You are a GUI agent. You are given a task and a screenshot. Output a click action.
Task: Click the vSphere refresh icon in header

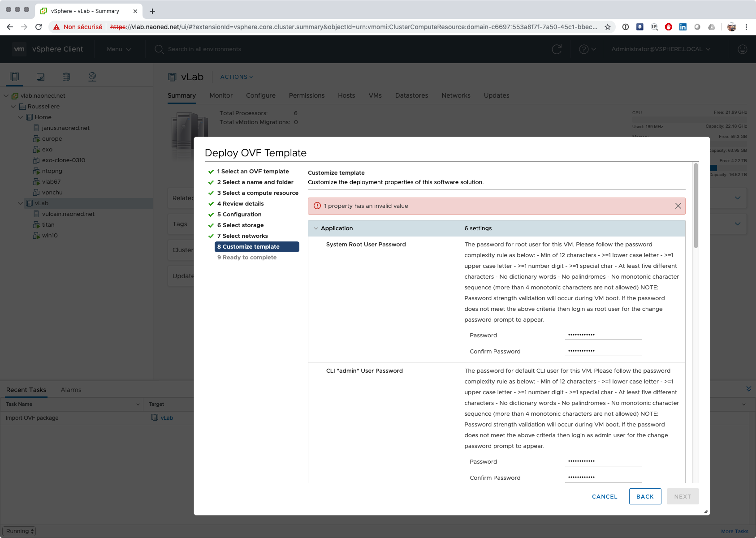click(x=557, y=49)
